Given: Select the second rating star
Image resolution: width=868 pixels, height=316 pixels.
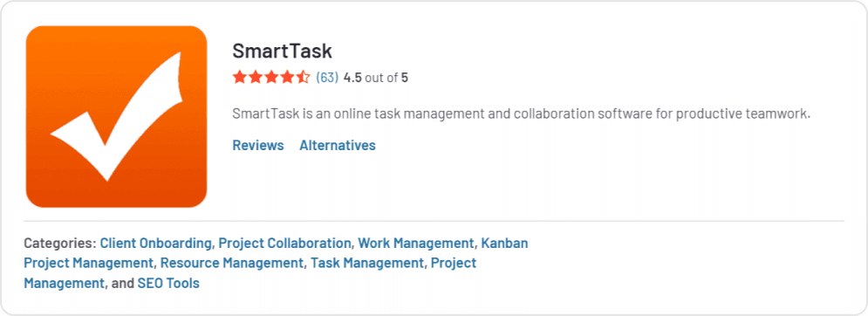Looking at the screenshot, I should pyautogui.click(x=256, y=77).
